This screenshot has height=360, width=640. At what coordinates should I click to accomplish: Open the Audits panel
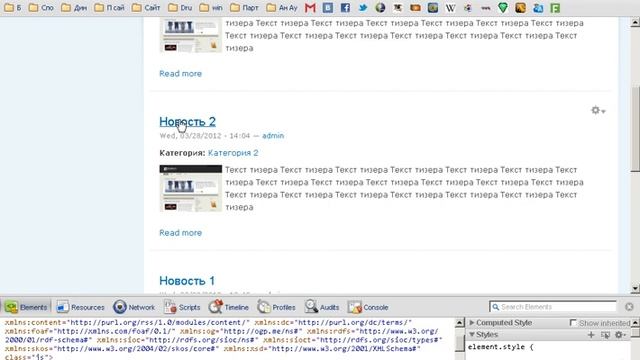click(x=322, y=307)
